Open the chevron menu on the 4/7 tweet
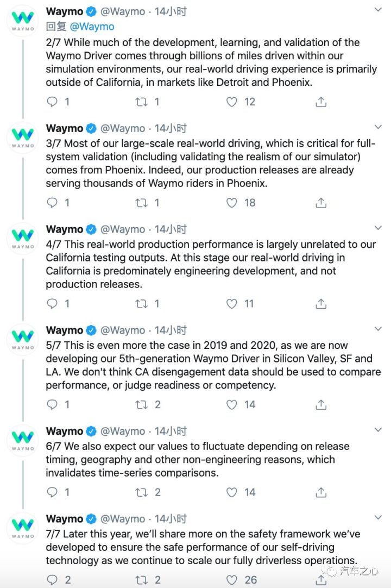The height and width of the screenshot is (588, 391). [379, 228]
